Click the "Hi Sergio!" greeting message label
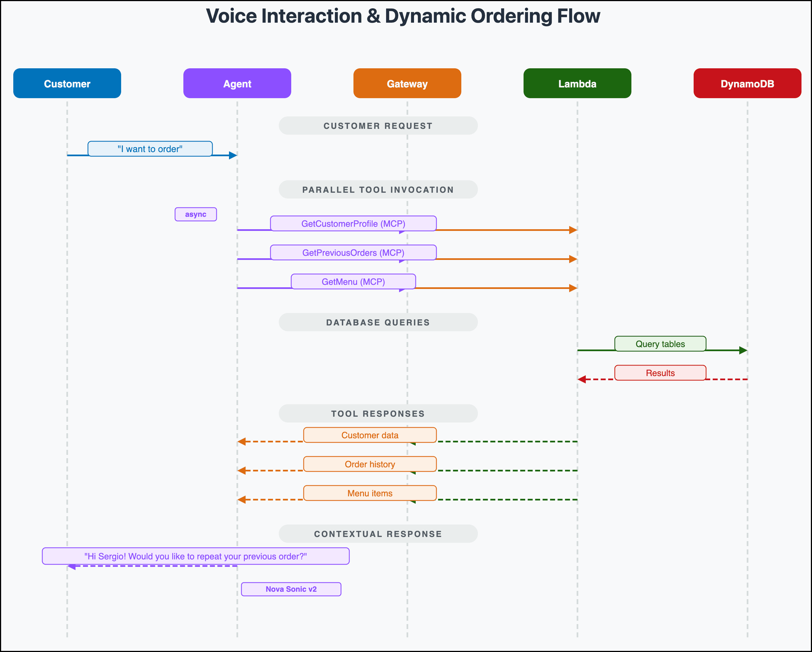Screen dimensions: 812x652 pos(196,556)
